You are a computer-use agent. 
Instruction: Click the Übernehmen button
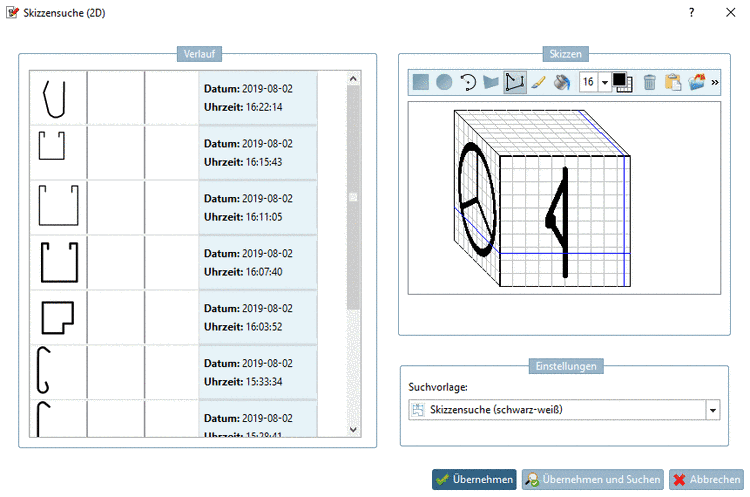[x=474, y=479]
